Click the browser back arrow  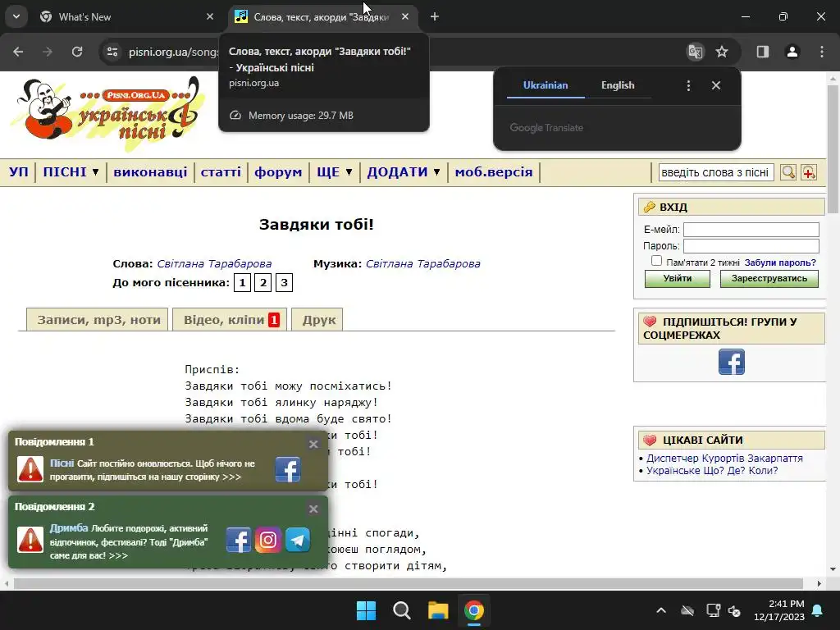tap(18, 52)
